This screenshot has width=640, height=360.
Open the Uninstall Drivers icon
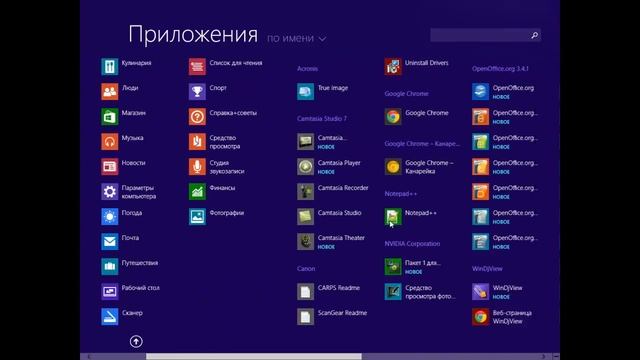coord(393,67)
